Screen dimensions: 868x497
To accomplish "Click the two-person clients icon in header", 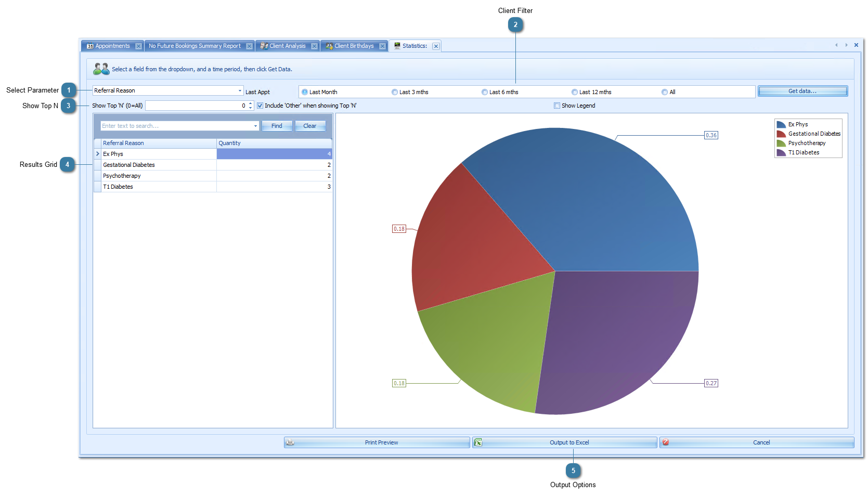I will (x=101, y=69).
